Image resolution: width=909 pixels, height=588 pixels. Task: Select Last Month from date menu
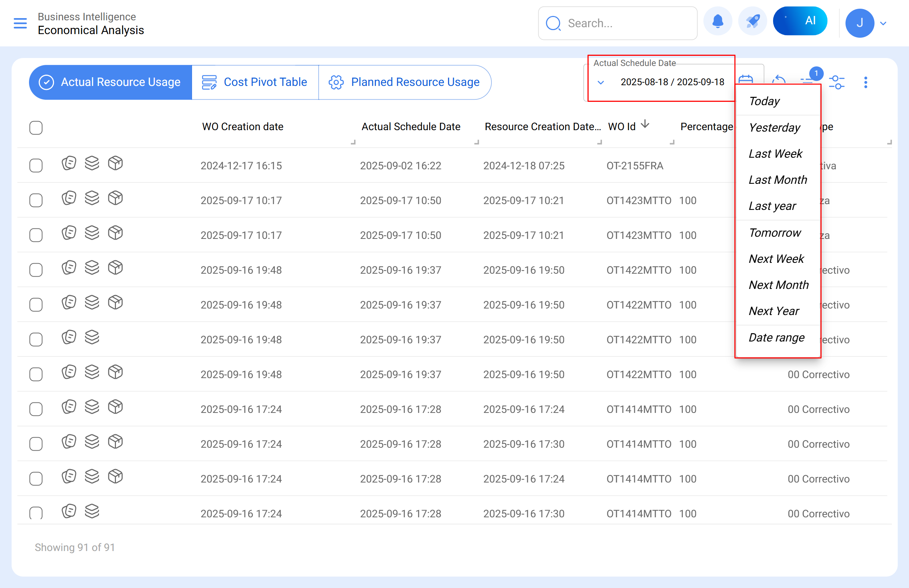(x=778, y=180)
